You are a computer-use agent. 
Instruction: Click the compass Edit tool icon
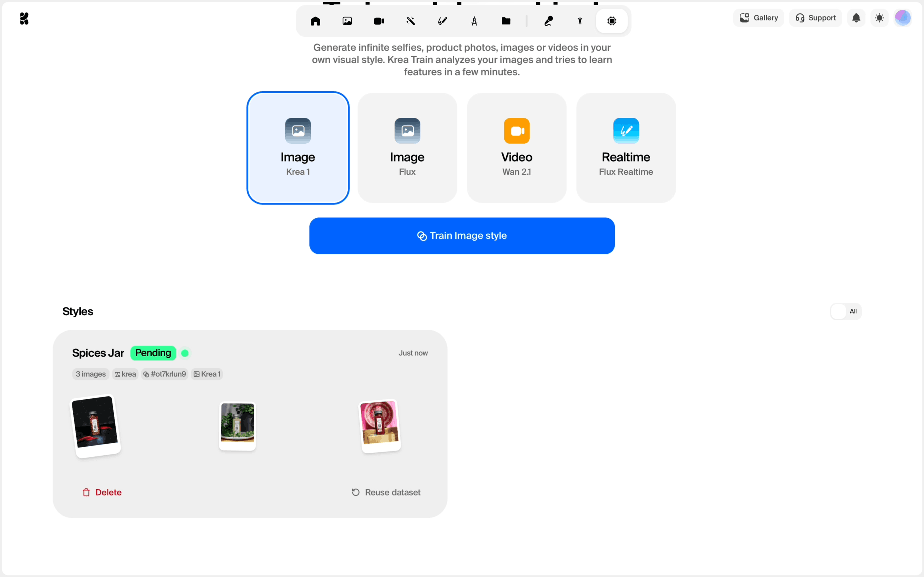(x=474, y=21)
